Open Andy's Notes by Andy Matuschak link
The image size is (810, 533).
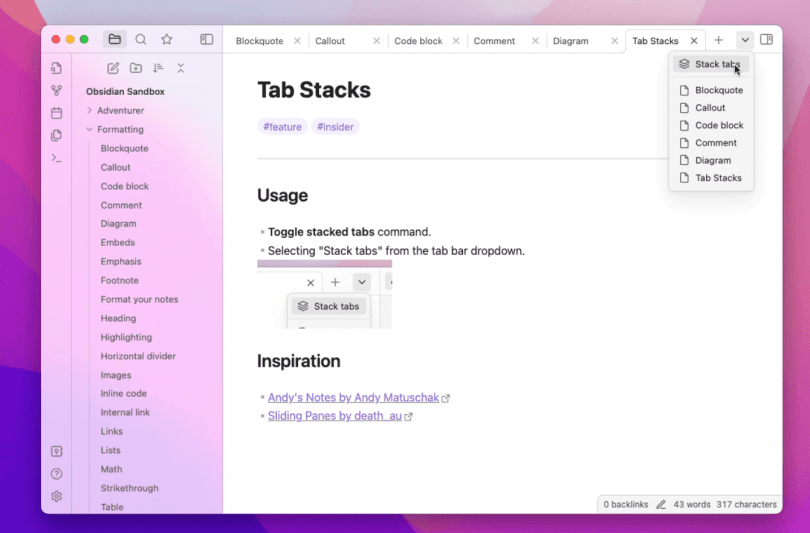(x=353, y=398)
